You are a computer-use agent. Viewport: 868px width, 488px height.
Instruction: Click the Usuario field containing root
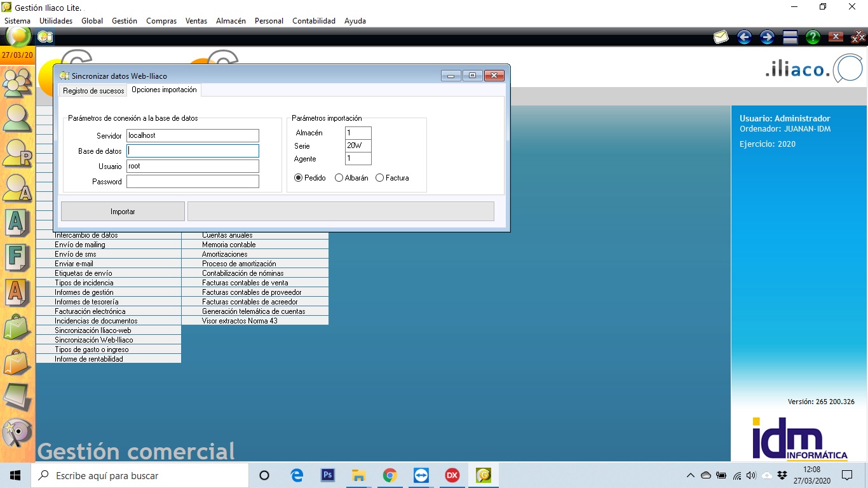coord(193,166)
